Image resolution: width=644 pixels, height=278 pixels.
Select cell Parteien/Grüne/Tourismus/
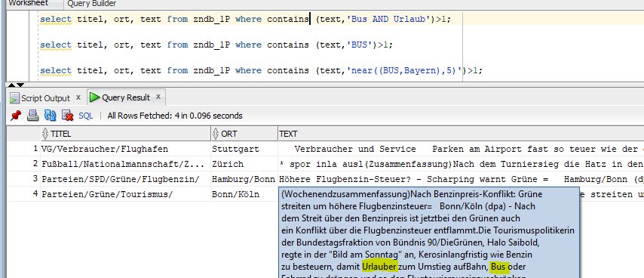coord(126,194)
